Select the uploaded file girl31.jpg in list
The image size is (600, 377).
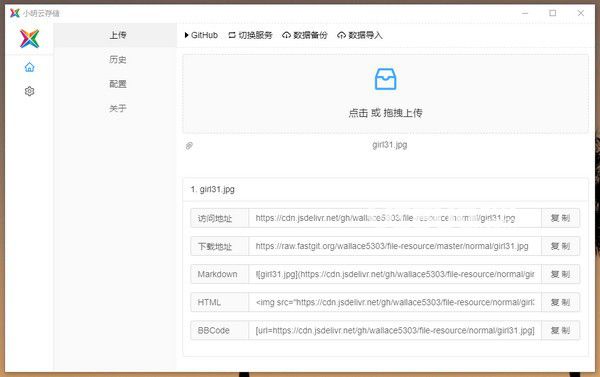click(390, 145)
